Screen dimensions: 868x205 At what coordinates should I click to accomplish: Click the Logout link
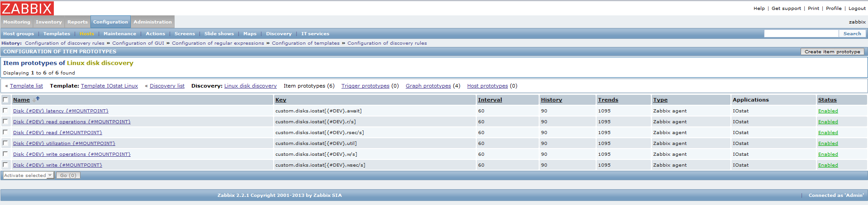coord(857,8)
